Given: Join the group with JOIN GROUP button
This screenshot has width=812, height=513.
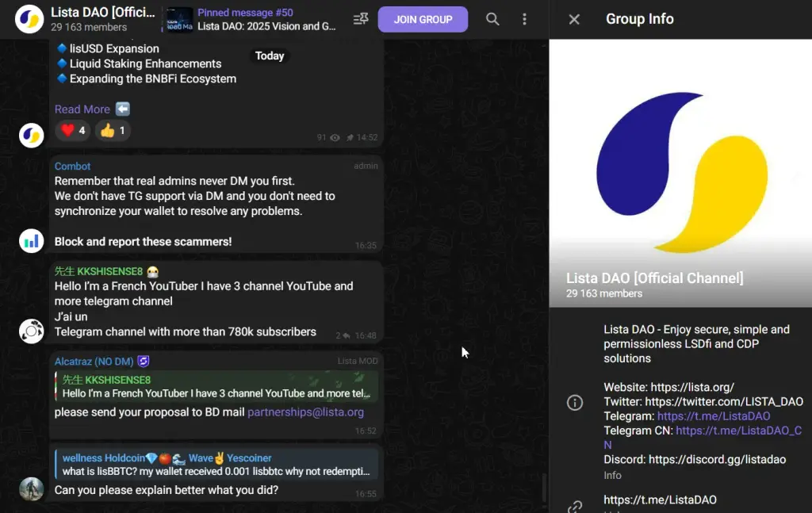Looking at the screenshot, I should [x=423, y=19].
